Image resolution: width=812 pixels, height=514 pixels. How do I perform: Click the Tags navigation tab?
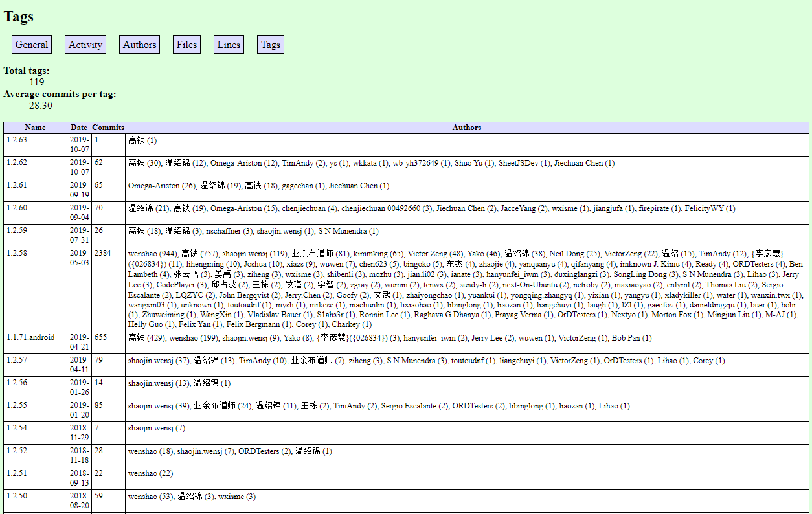pyautogui.click(x=271, y=45)
